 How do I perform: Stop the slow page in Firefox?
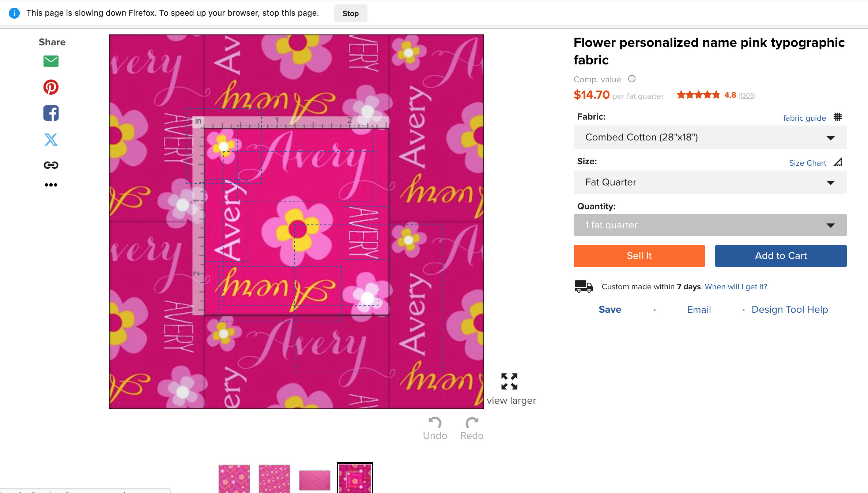(x=350, y=14)
